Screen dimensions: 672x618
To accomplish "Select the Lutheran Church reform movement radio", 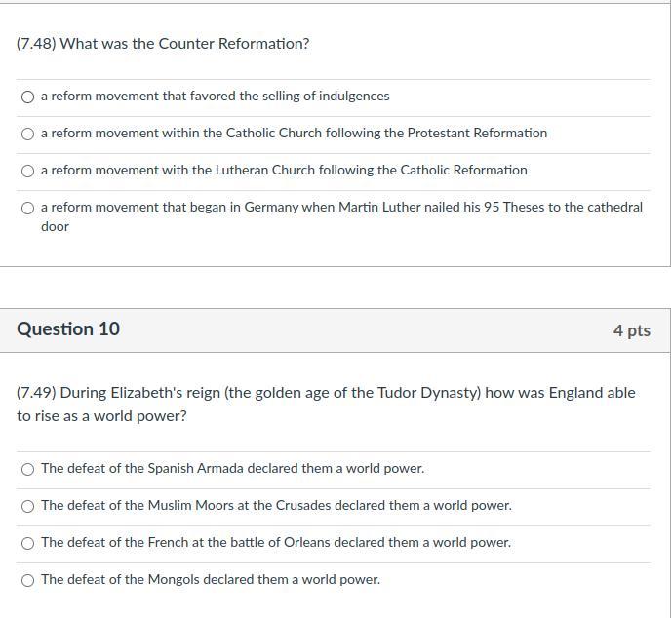I will 28,172.
